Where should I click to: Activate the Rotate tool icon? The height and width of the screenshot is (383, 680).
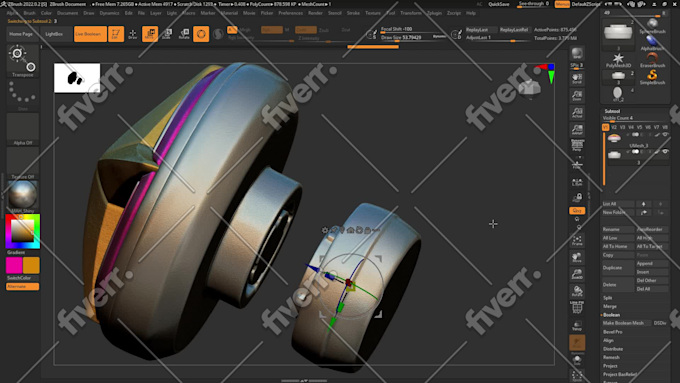(184, 34)
